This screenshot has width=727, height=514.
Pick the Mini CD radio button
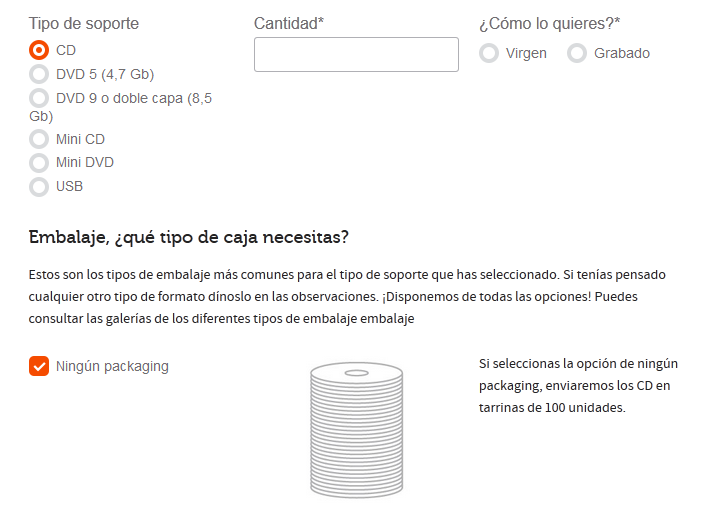point(39,139)
